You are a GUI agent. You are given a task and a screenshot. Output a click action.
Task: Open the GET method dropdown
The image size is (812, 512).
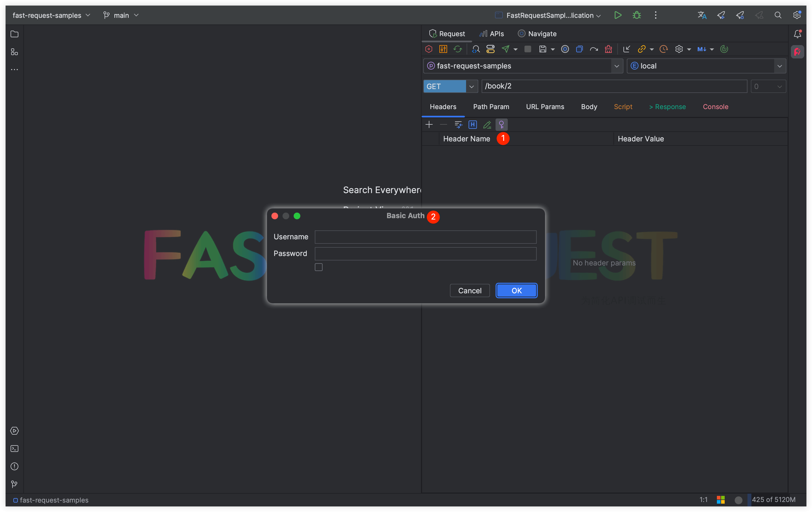click(471, 87)
